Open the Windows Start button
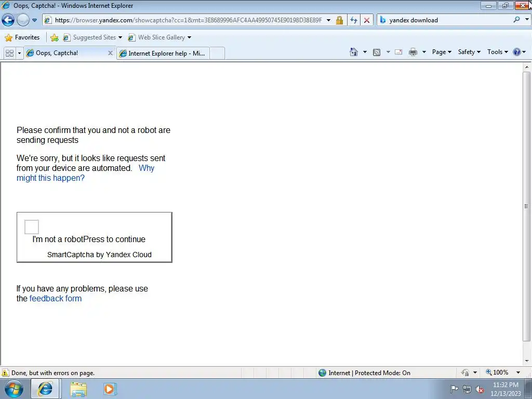Screen dimensions: 532x399 14,389
